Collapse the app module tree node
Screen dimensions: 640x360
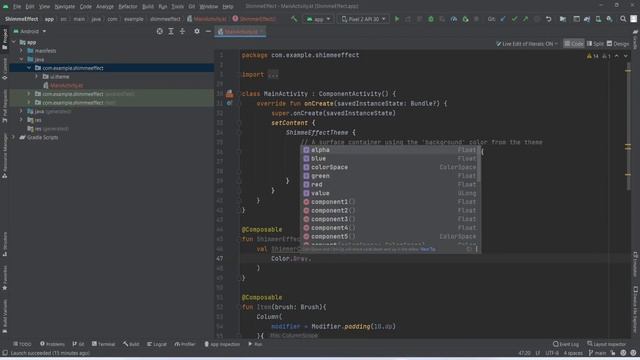pos(14,42)
